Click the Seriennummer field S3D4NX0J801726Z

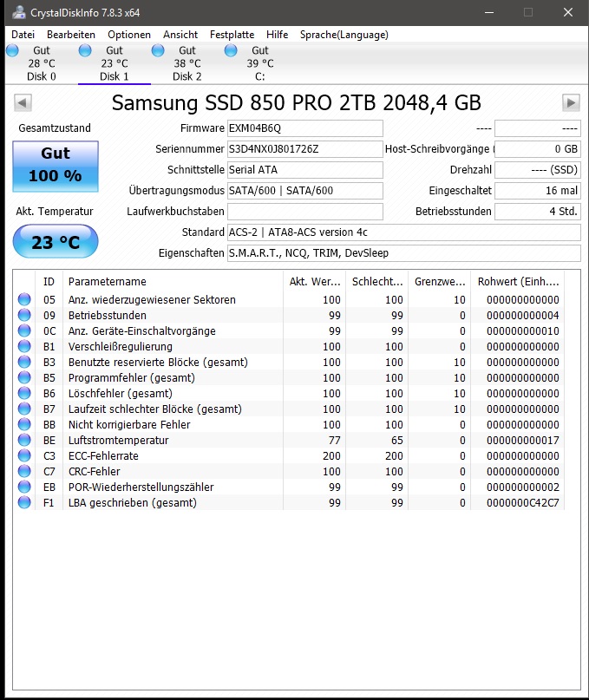point(305,148)
